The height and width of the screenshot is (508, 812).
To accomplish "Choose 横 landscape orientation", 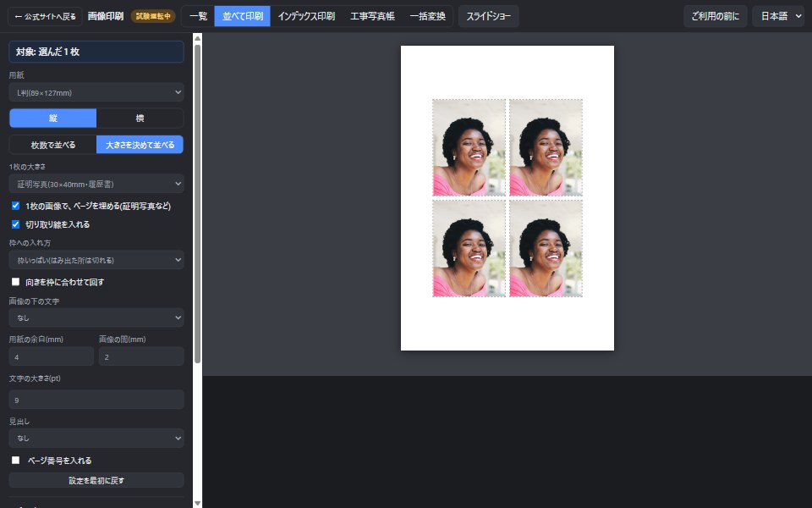I will pyautogui.click(x=140, y=119).
